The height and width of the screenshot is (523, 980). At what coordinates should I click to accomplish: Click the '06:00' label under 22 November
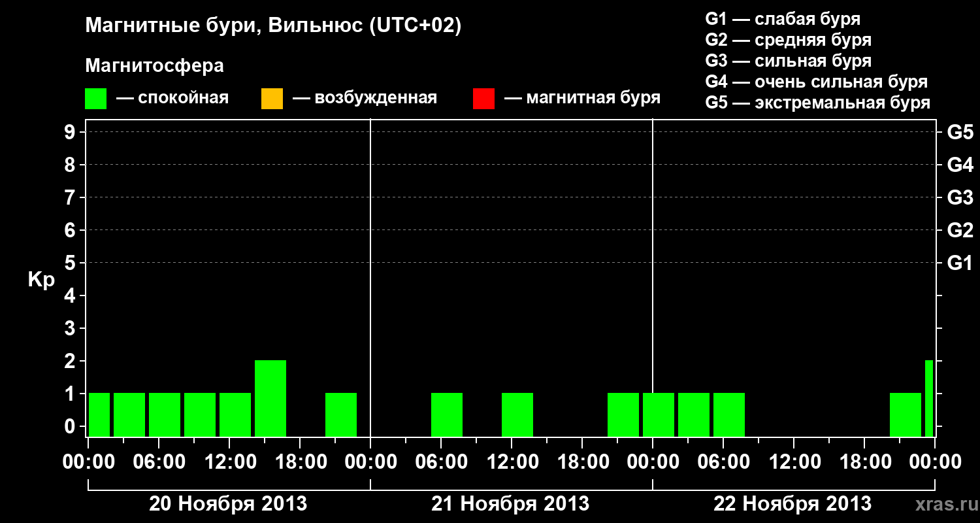tap(724, 462)
